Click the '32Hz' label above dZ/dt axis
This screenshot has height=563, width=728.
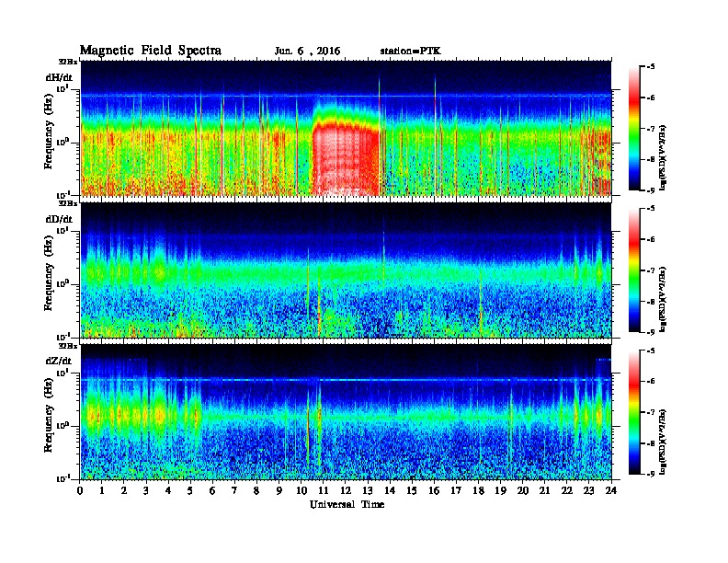[x=68, y=346]
